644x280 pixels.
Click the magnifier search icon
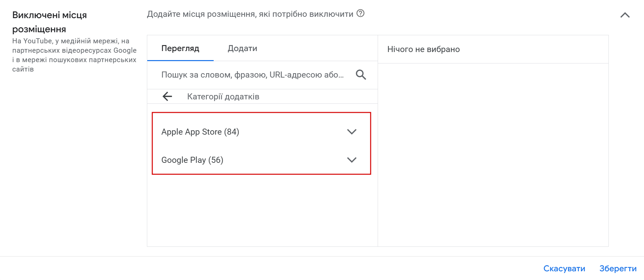[361, 75]
